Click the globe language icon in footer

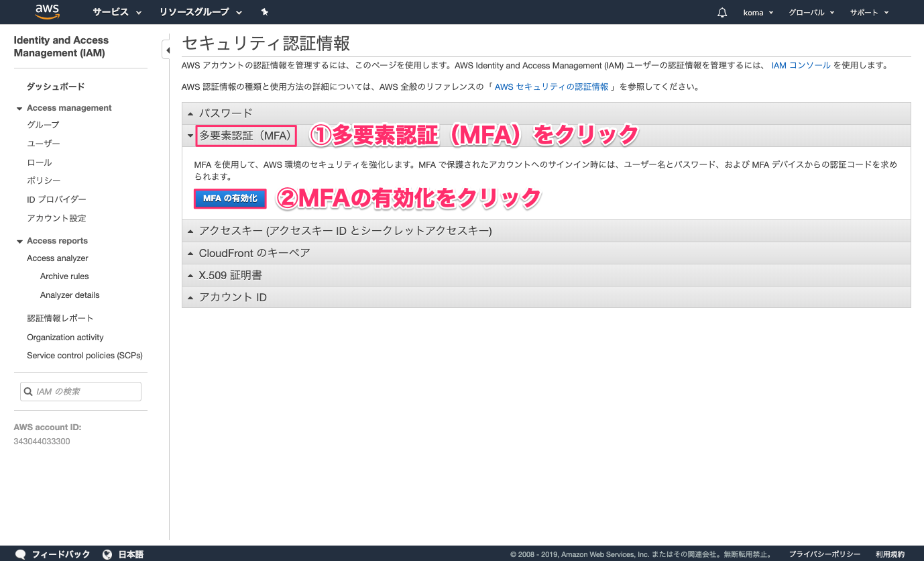coord(107,554)
